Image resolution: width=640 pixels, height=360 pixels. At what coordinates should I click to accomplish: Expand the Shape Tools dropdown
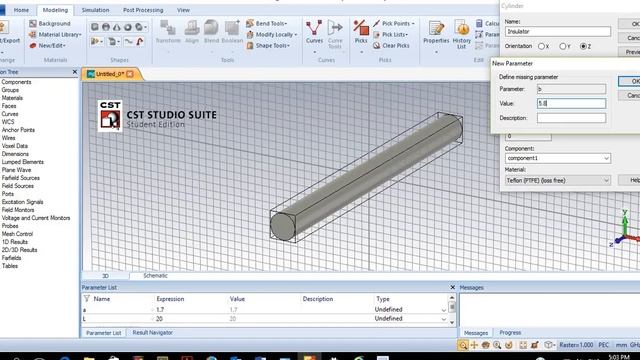(x=268, y=46)
